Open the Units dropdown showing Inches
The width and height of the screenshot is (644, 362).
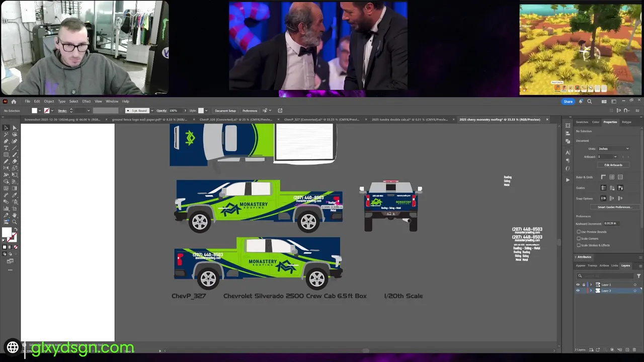[613, 149]
